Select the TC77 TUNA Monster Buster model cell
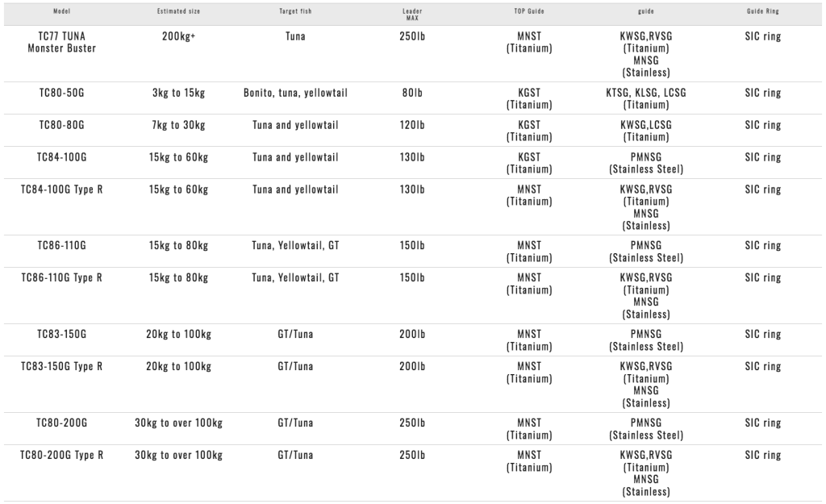826x504 pixels. (61, 43)
